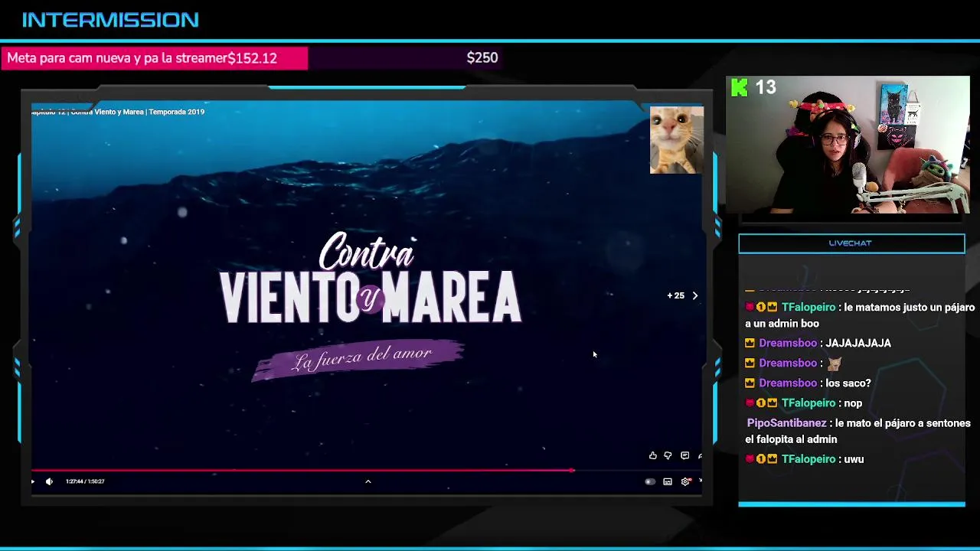This screenshot has height=551, width=980.
Task: Click the '$152.12' raised amount
Action: [252, 58]
